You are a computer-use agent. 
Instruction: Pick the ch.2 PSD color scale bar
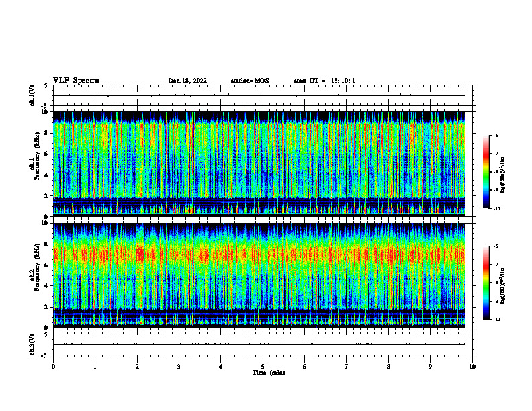click(x=486, y=283)
